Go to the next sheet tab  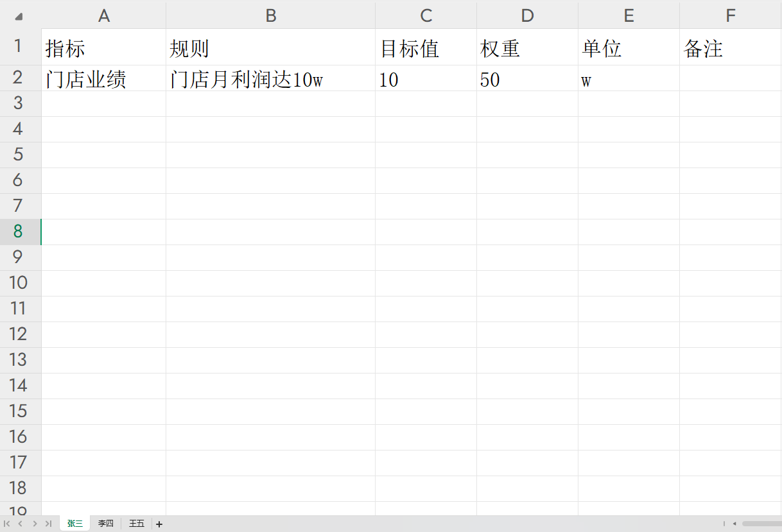click(x=35, y=524)
